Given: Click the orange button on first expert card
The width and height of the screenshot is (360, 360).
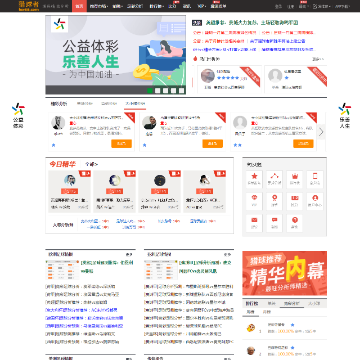Looking at the screenshot, I should 121,144.
